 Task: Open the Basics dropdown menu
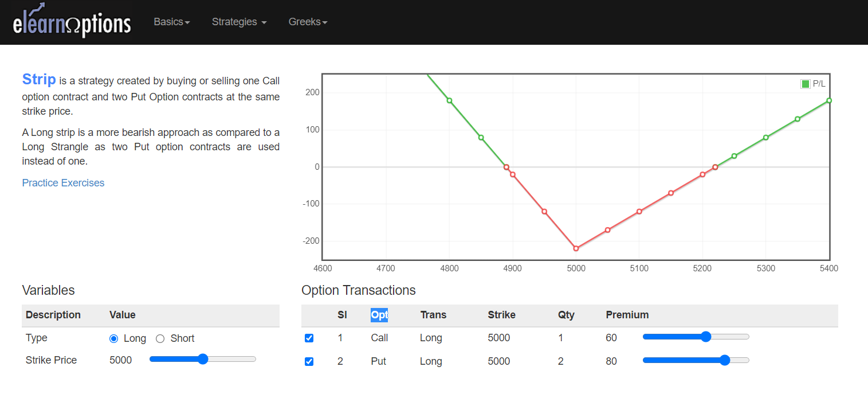pos(171,22)
